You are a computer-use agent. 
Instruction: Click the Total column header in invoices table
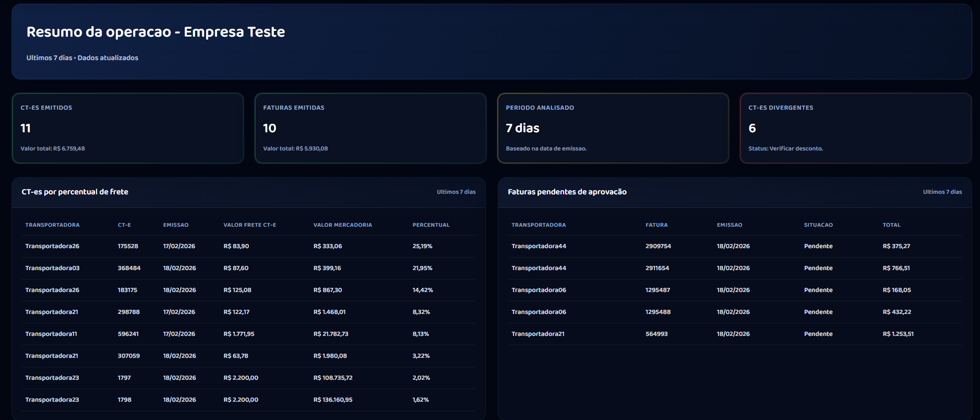pyautogui.click(x=891, y=225)
